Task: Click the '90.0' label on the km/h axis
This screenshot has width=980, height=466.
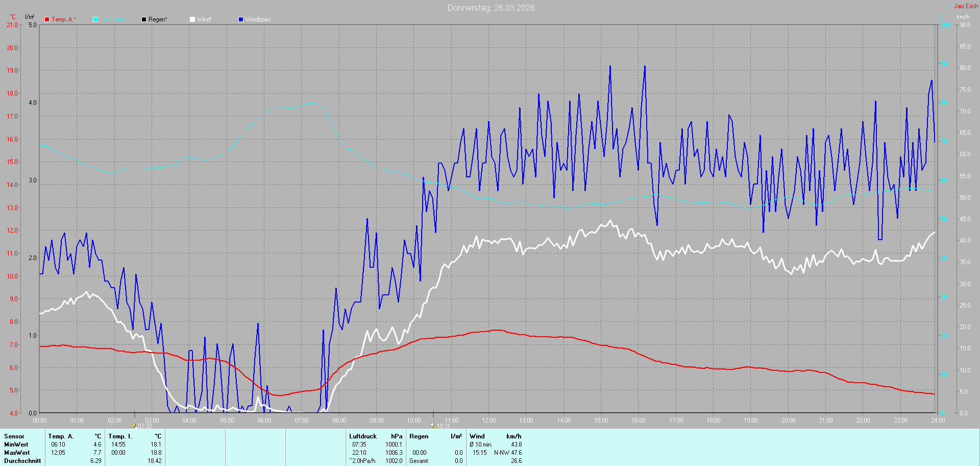Action: (965, 25)
